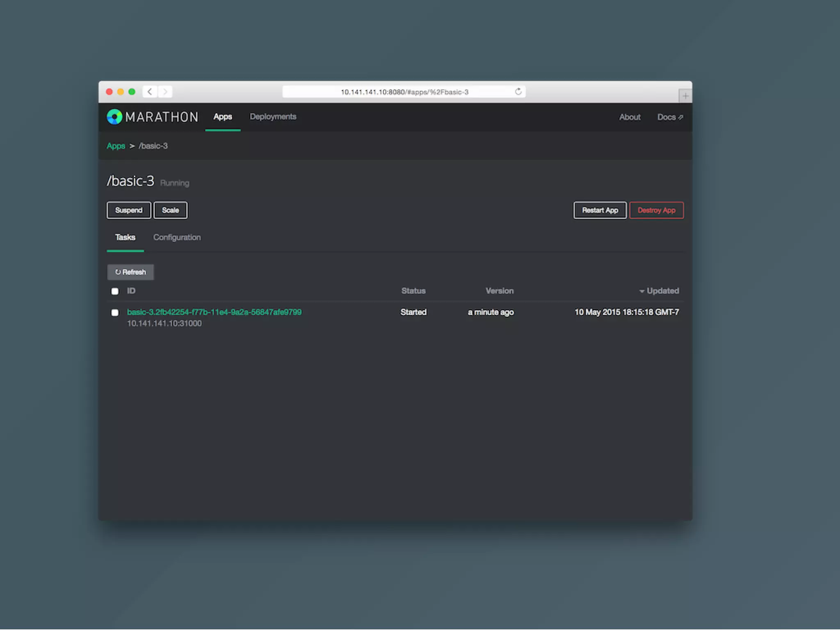Switch to the Configuration tab
This screenshot has height=631, width=840.
[x=177, y=238]
